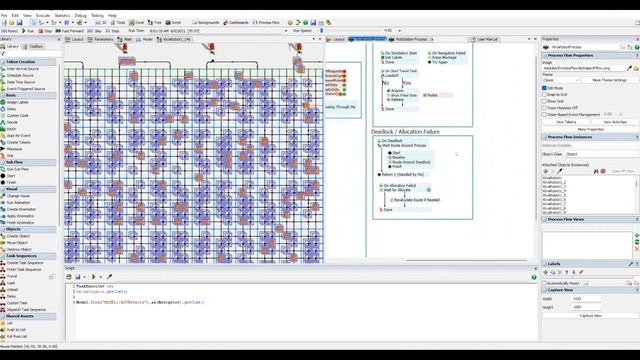Expand the Process Flow Views section
This screenshot has width=640, height=360.
544,220
